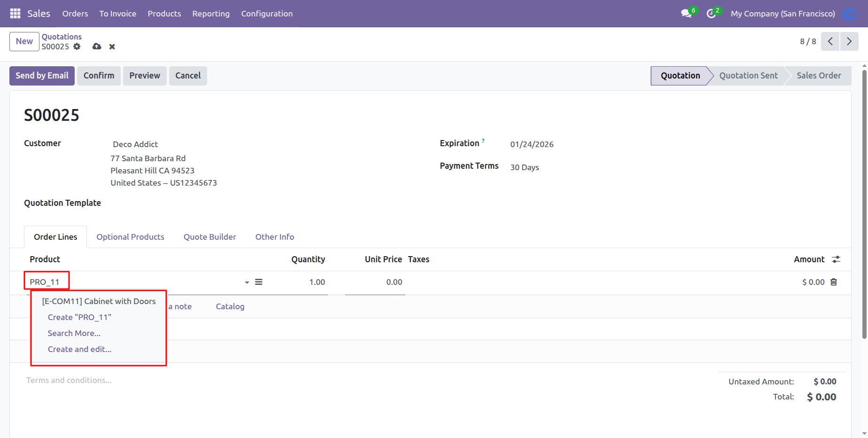Open the S00025 gear actions menu
This screenshot has width=868, height=438.
[77, 47]
